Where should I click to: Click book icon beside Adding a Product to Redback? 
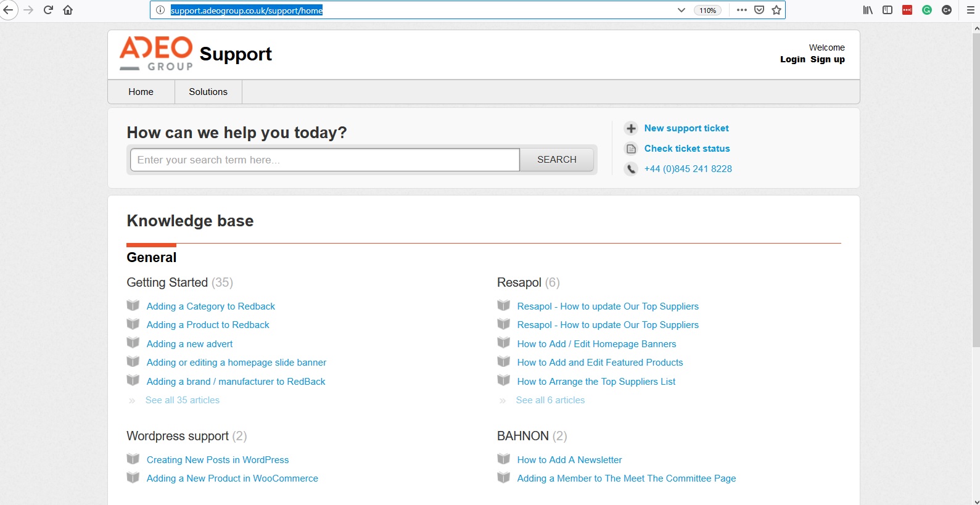(x=133, y=324)
